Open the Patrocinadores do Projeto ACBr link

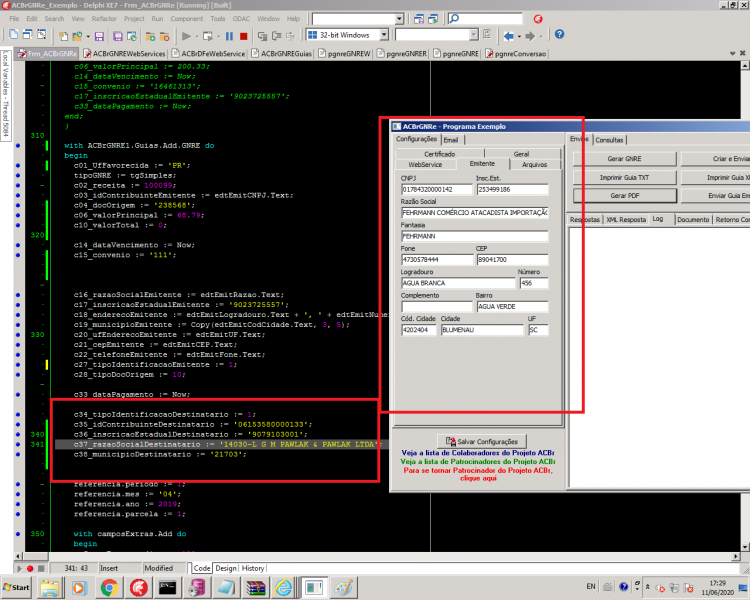[x=478, y=462]
